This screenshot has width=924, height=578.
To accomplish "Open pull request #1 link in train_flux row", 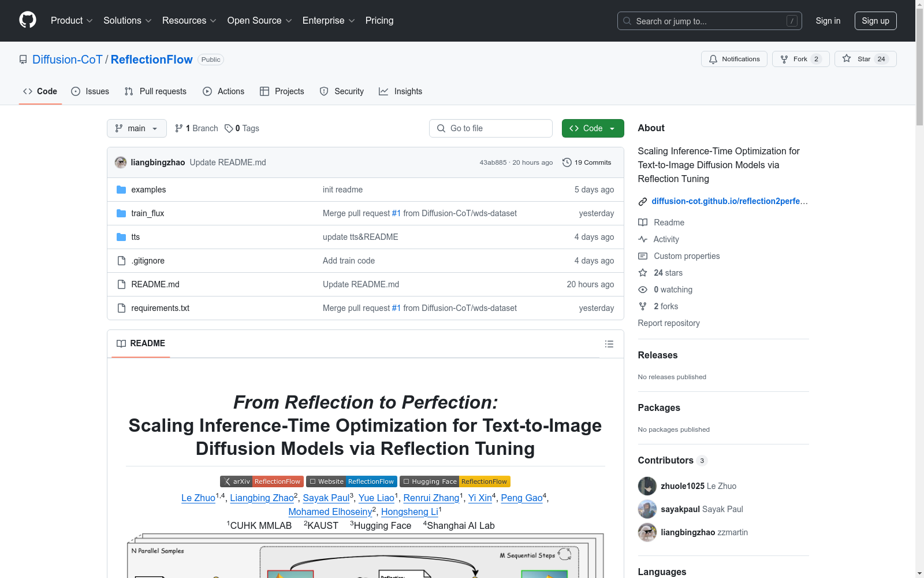I will (396, 213).
